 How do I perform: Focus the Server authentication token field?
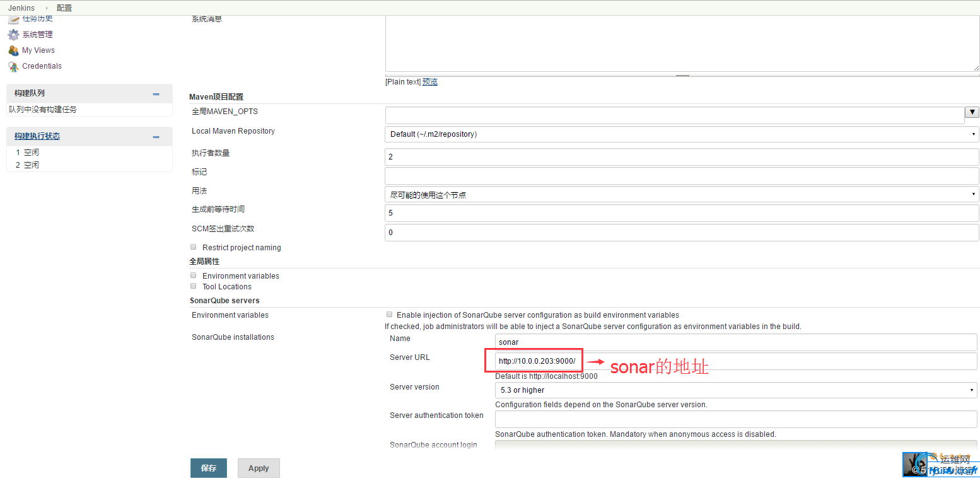(736, 419)
